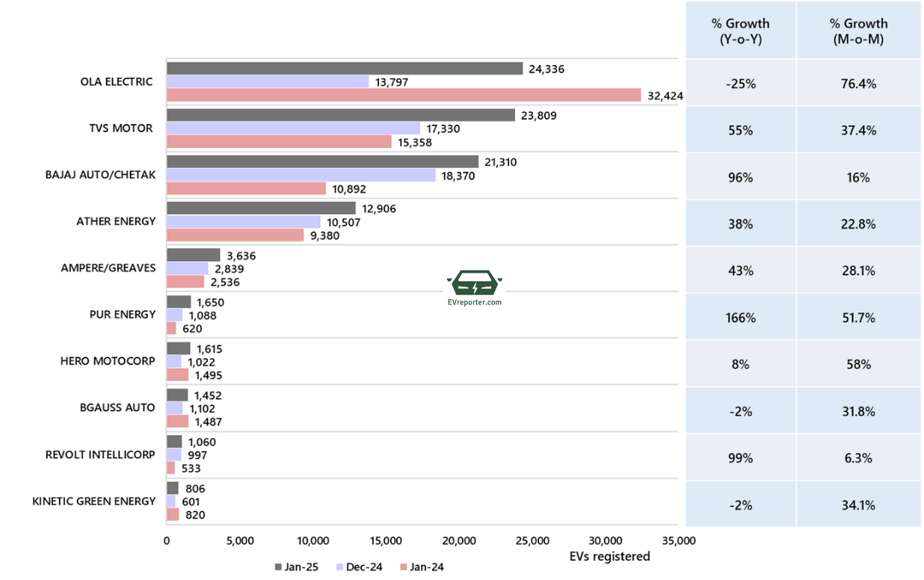Select the TVS MOTOR label
This screenshot has width=924, height=580.
122,128
